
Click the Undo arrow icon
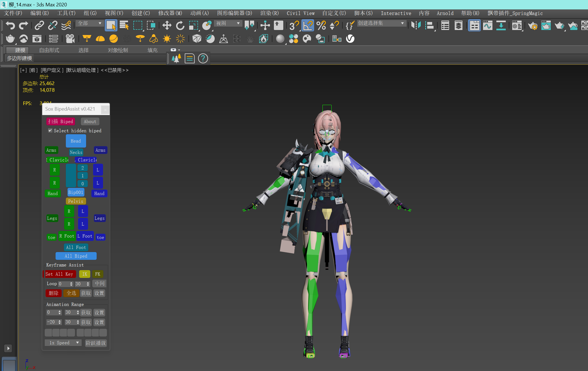coord(10,26)
